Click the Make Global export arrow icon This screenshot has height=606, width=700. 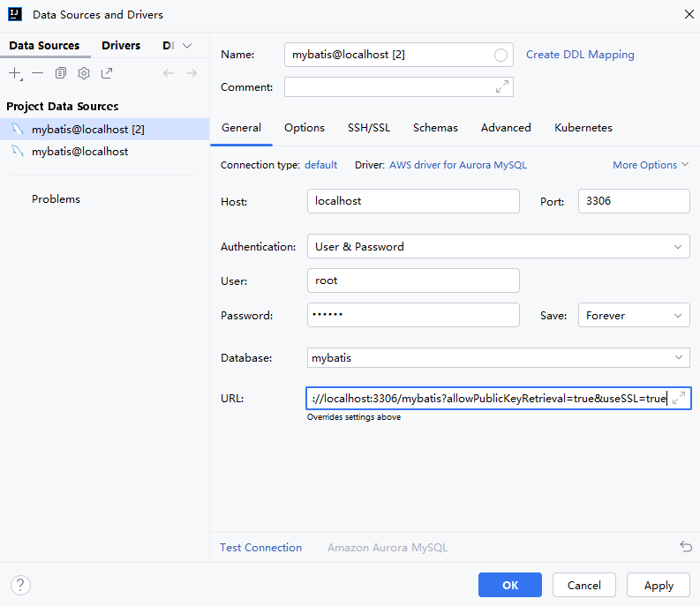click(x=107, y=73)
